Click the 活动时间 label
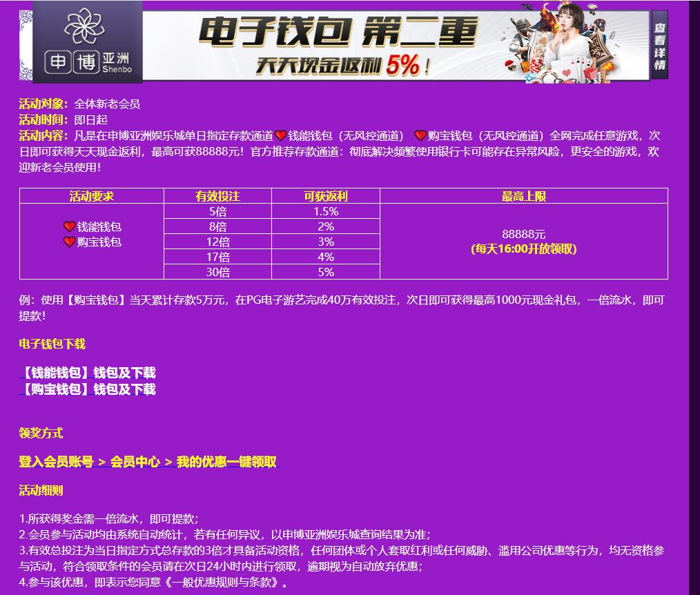700x595 pixels. click(x=43, y=119)
